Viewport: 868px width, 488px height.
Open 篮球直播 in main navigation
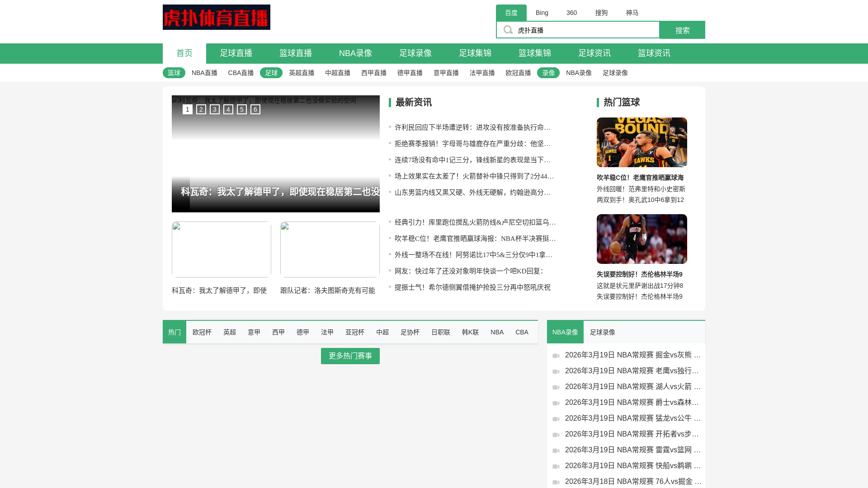(x=296, y=53)
